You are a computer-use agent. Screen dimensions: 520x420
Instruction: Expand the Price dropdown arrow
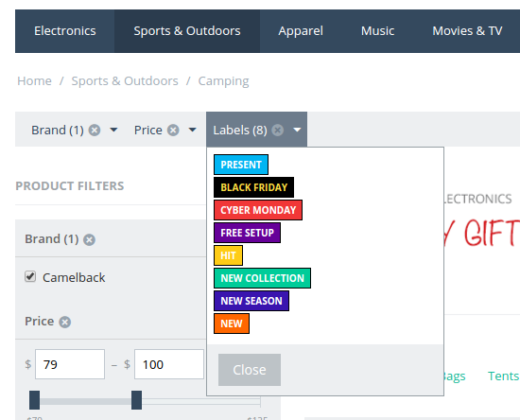tap(192, 130)
